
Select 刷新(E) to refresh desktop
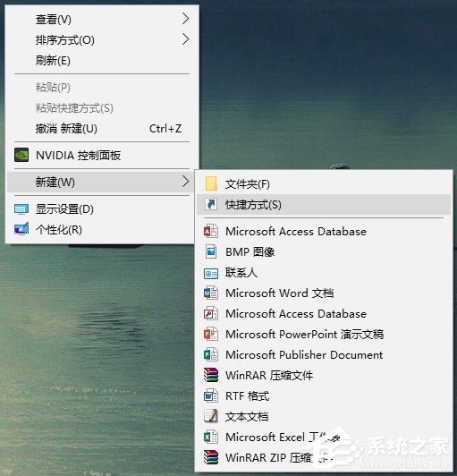click(x=102, y=61)
